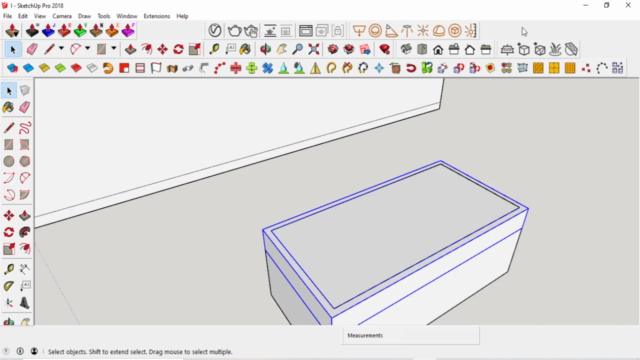Switch to Front view house icon

[438, 49]
